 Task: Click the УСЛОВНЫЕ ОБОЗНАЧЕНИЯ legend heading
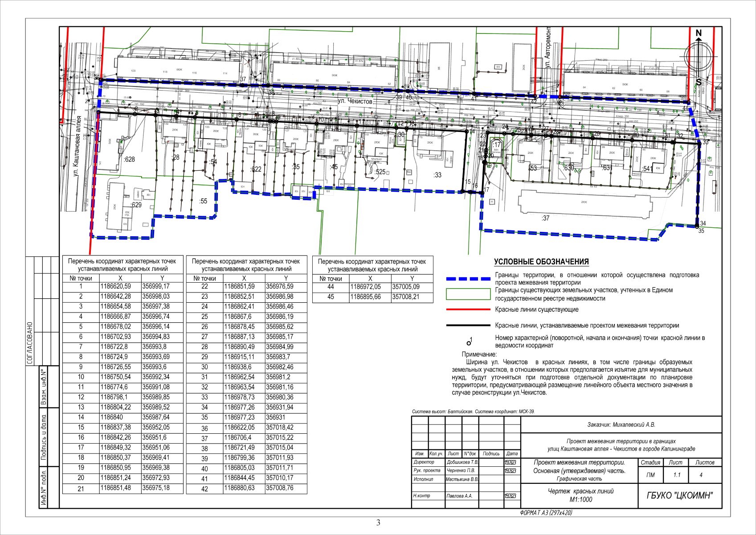(x=541, y=262)
